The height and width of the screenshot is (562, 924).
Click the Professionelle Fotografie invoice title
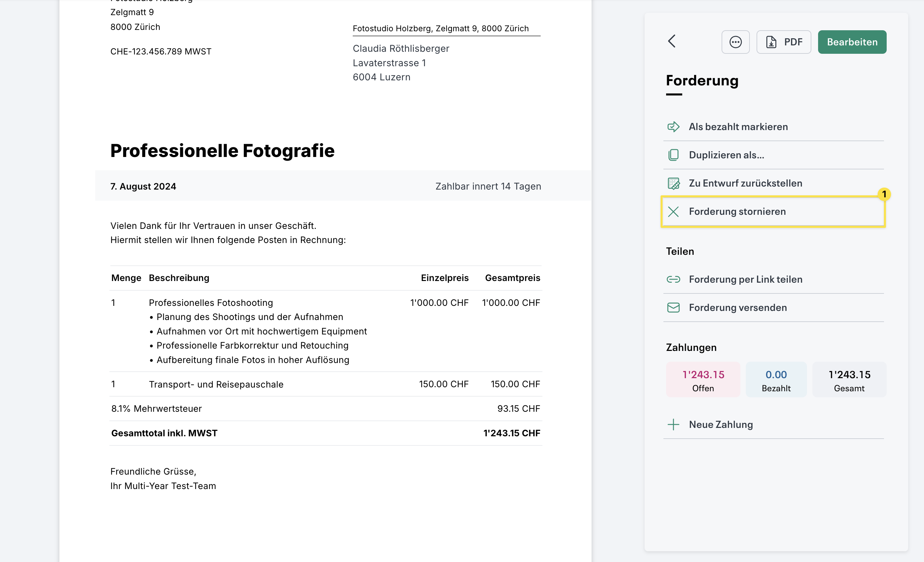tap(222, 151)
